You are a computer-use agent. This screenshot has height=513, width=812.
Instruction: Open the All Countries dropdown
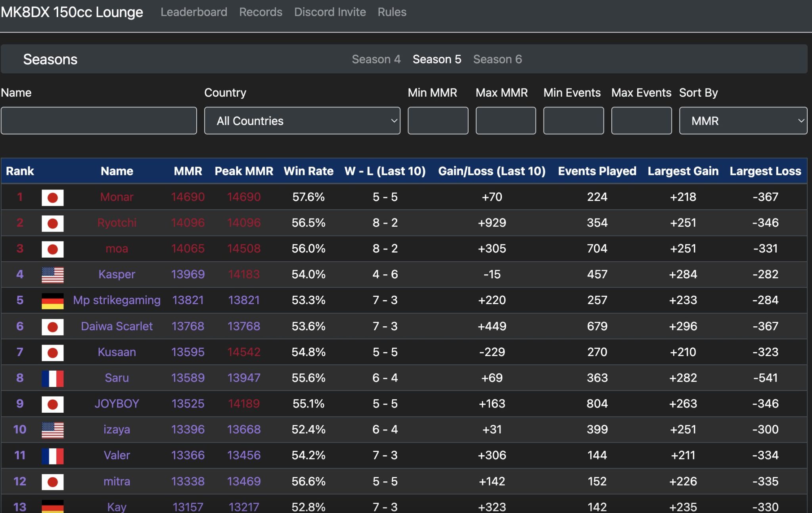coord(302,121)
